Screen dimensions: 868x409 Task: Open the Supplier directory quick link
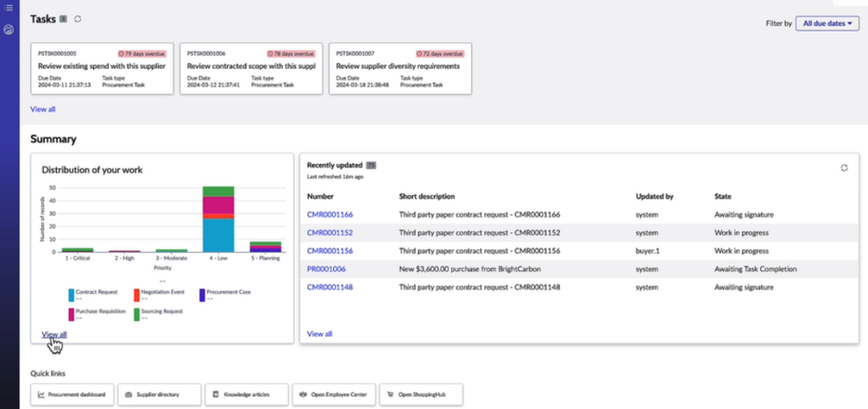[x=159, y=395]
